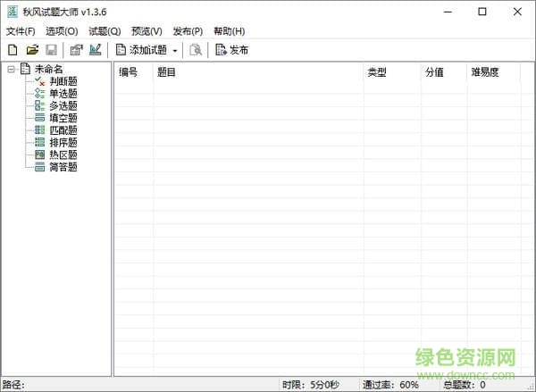536x392 pixels.
Task: Click the Save floppy disk icon
Action: 51,50
